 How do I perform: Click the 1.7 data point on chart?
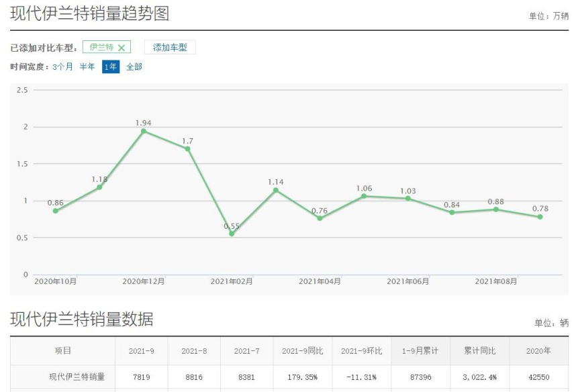point(187,149)
